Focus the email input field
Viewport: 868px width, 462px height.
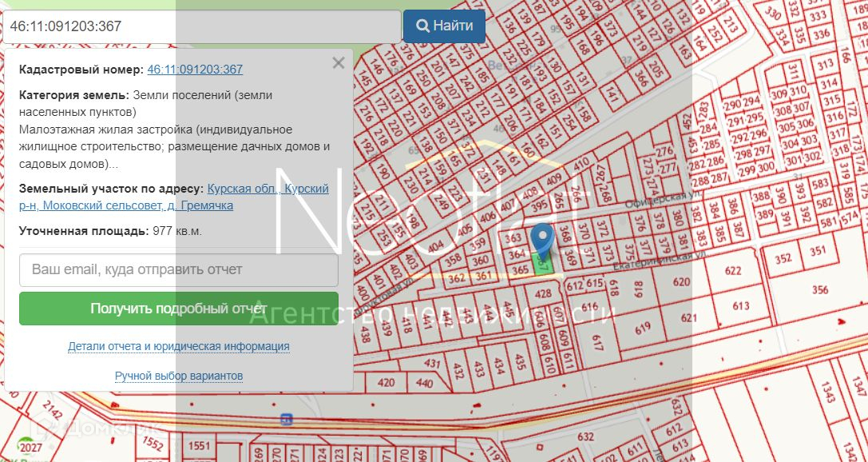[x=179, y=270]
